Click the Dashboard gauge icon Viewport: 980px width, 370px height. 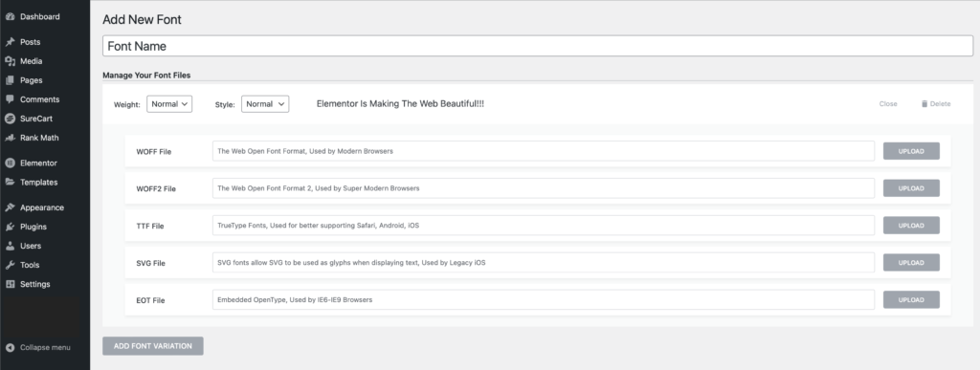tap(10, 17)
